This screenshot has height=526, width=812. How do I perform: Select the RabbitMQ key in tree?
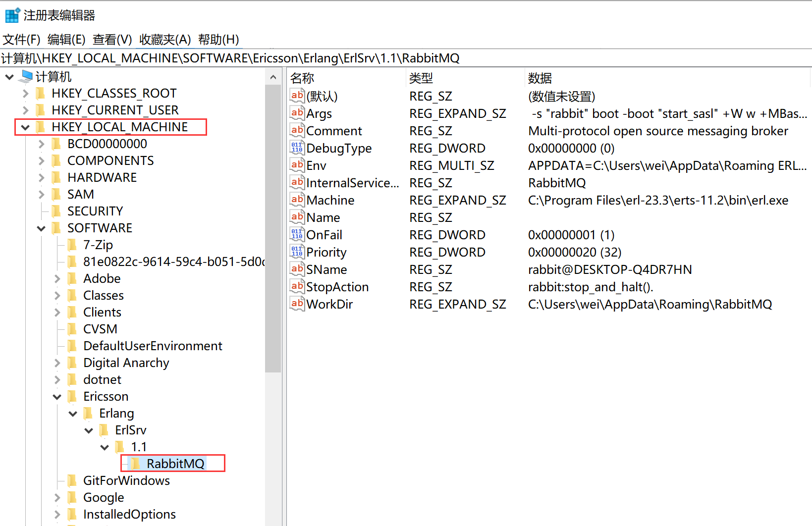(175, 464)
